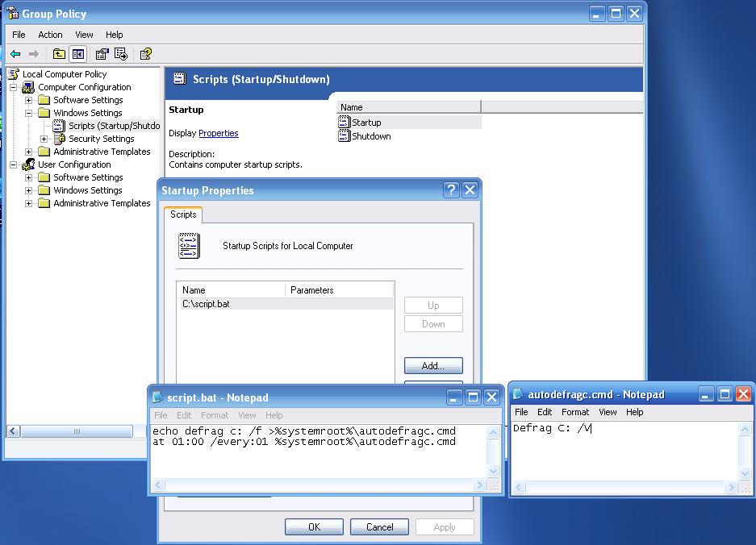The height and width of the screenshot is (545, 756).
Task: Click the tree pane horizontal scrollbar left arrow
Action: click(x=14, y=431)
